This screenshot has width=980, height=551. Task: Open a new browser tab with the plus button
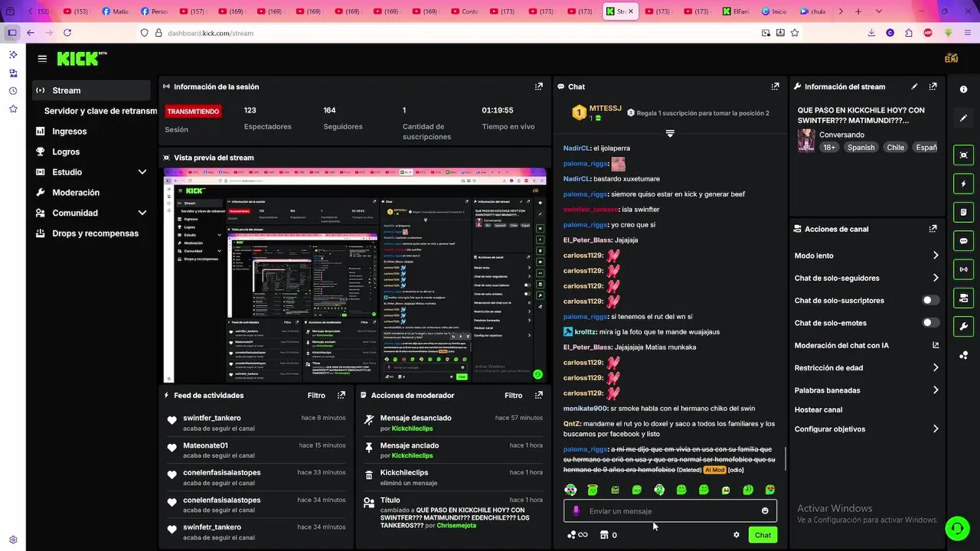[x=858, y=11]
